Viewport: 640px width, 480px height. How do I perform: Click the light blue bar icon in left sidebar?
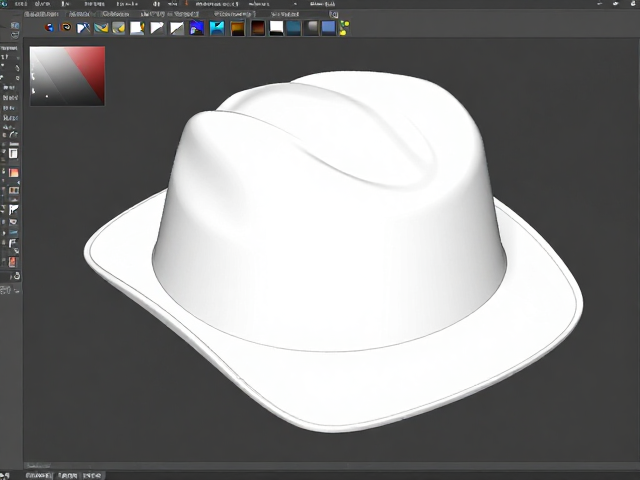coord(13,233)
